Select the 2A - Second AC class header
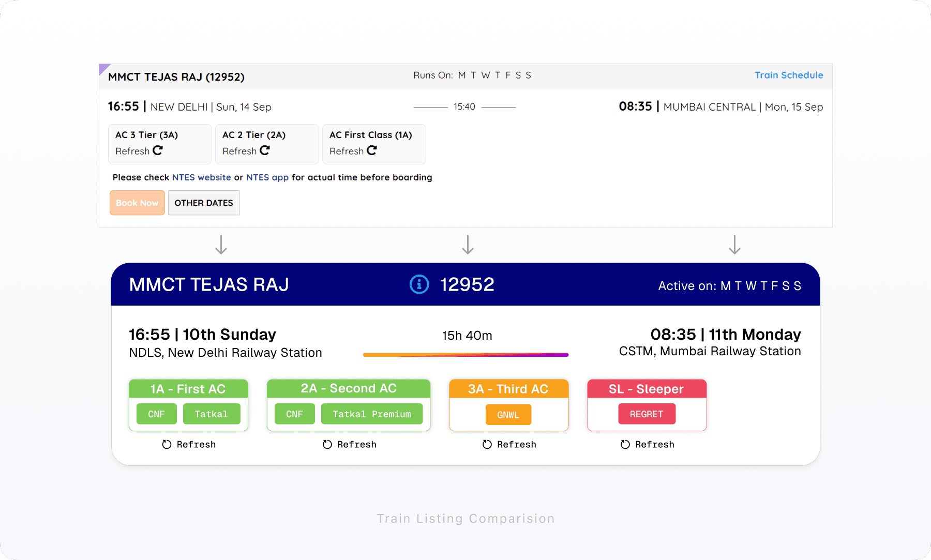Viewport: 931px width, 560px height. pos(349,389)
